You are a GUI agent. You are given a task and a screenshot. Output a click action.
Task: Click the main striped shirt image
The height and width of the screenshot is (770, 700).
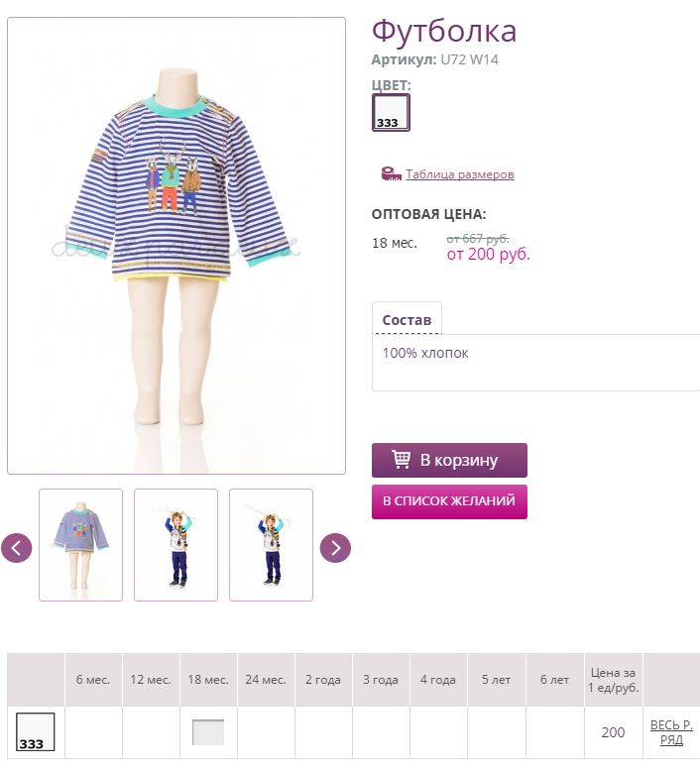[x=176, y=246]
